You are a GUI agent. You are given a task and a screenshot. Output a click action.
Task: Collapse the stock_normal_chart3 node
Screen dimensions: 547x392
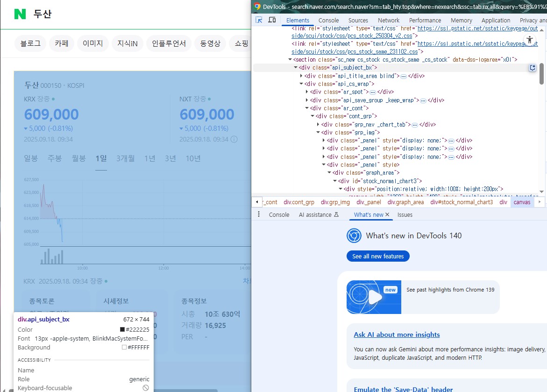334,181
